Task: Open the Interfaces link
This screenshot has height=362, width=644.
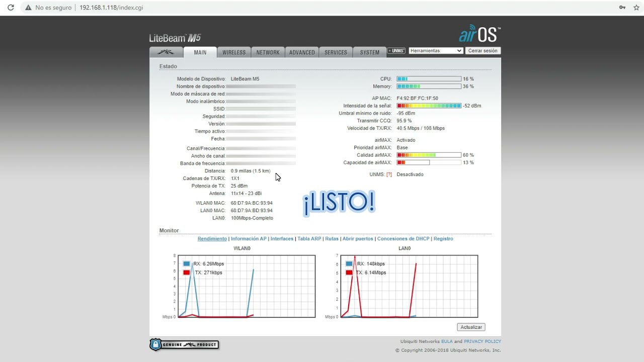Action: pos(282,239)
